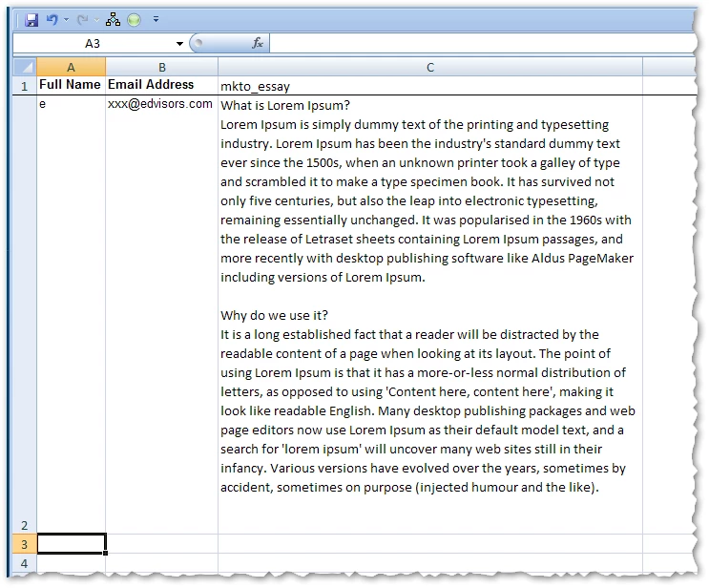Click the 'xxx@edvisors.com' cell
709x588 pixels.
(x=162, y=314)
